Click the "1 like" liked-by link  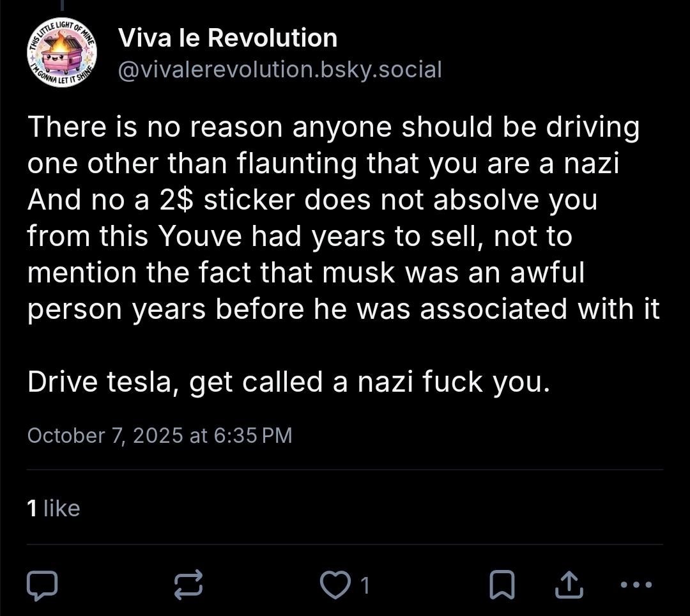(54, 508)
